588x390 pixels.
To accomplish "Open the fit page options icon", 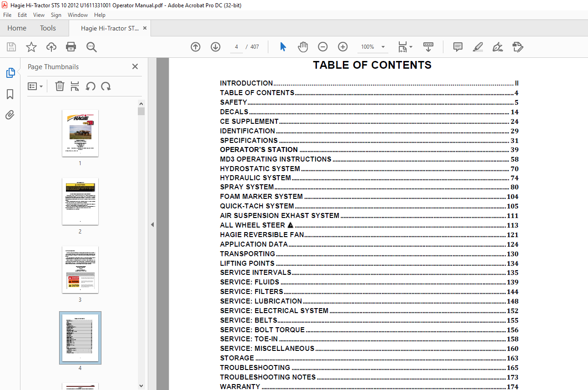I will pyautogui.click(x=405, y=47).
